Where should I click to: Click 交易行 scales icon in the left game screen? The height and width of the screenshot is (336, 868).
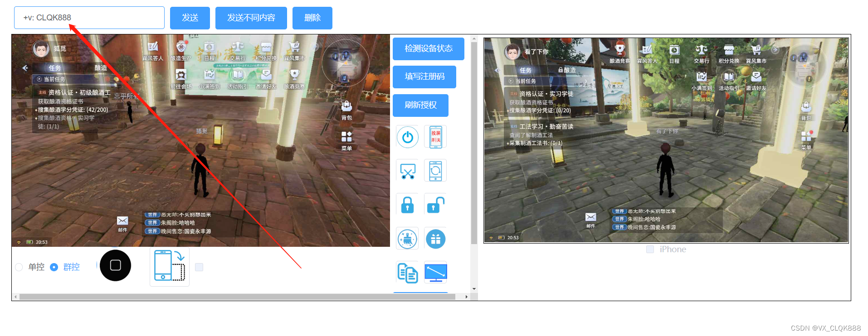237,51
